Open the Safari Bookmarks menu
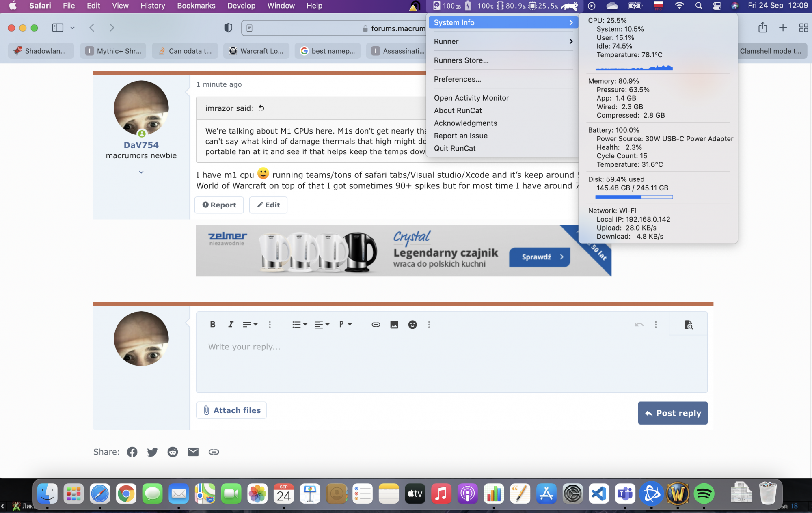This screenshot has height=513, width=812. (196, 6)
